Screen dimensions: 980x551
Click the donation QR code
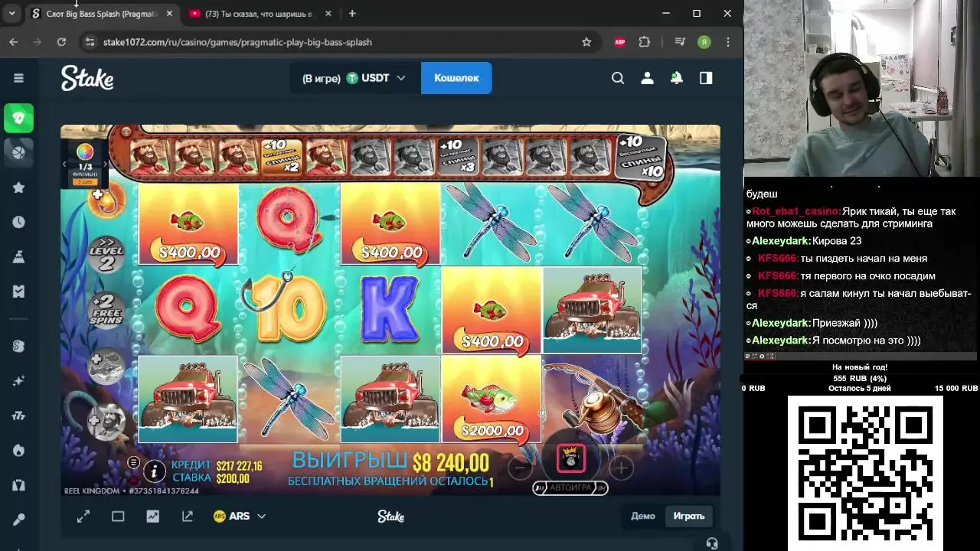click(865, 473)
